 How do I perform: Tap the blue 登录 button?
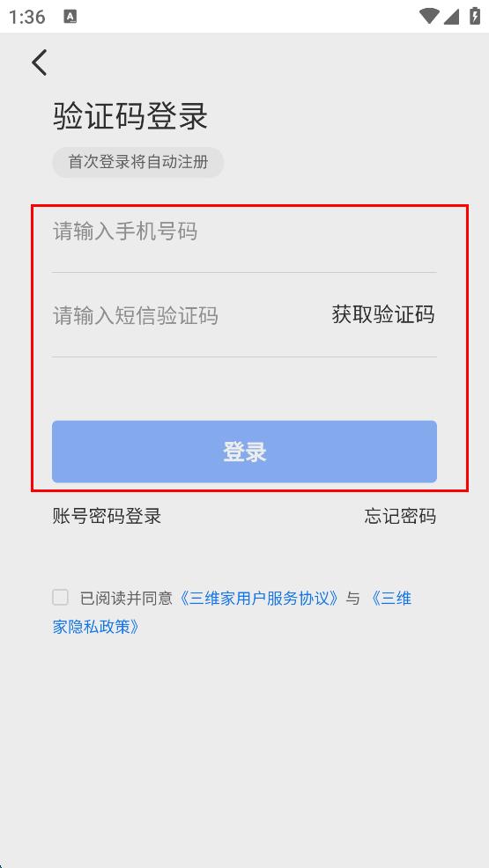(x=244, y=452)
